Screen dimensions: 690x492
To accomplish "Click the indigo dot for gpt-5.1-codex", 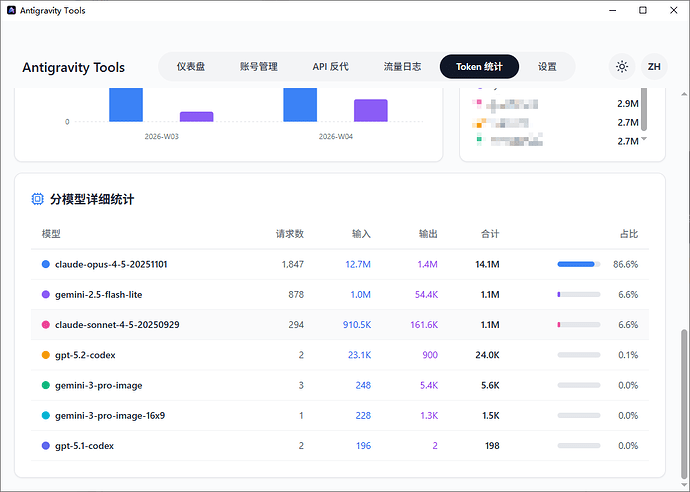I will click(45, 446).
